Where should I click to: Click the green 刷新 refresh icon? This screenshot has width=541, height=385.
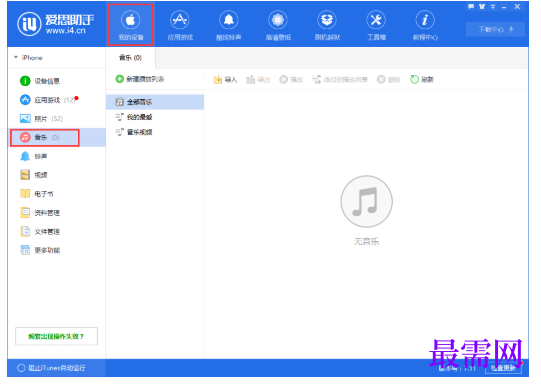click(x=414, y=79)
